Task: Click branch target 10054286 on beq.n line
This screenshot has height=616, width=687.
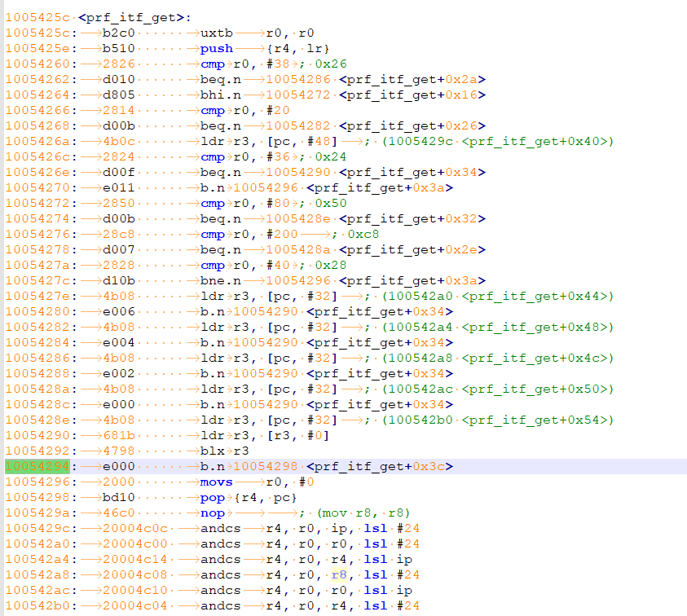Action: (298, 79)
